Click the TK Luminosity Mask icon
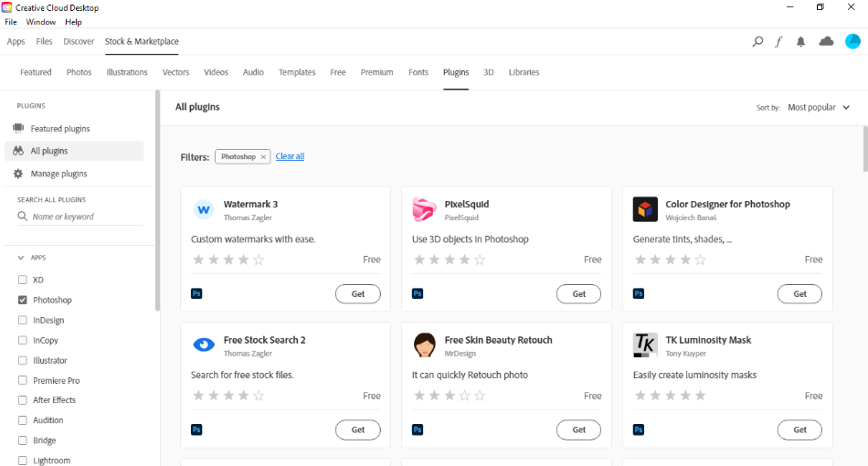This screenshot has width=868, height=466. point(645,344)
